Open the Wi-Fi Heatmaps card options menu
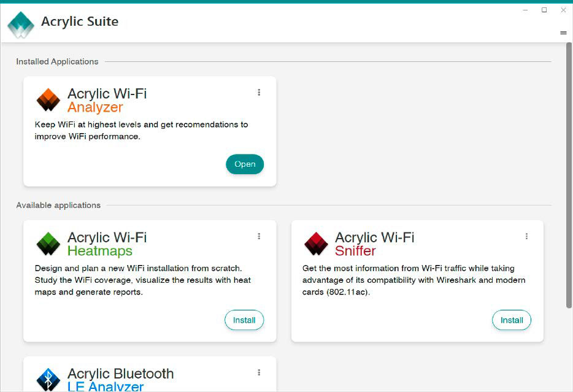The height and width of the screenshot is (392, 573). [259, 236]
